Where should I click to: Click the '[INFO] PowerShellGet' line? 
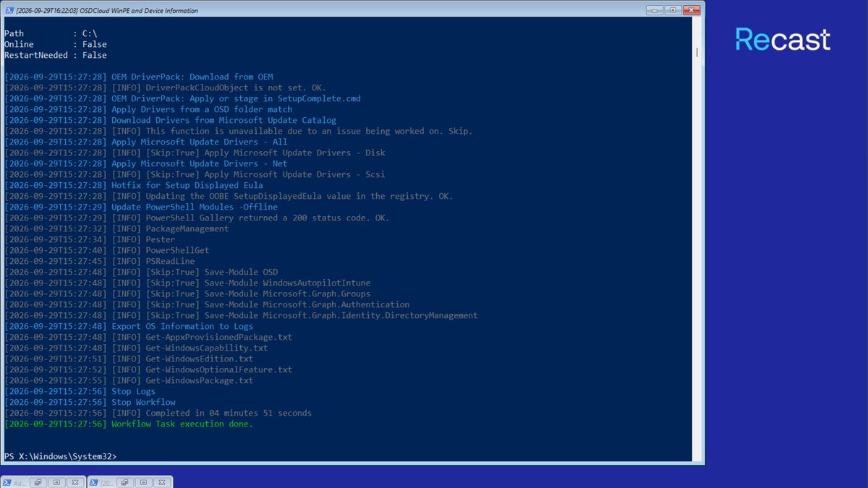[107, 250]
